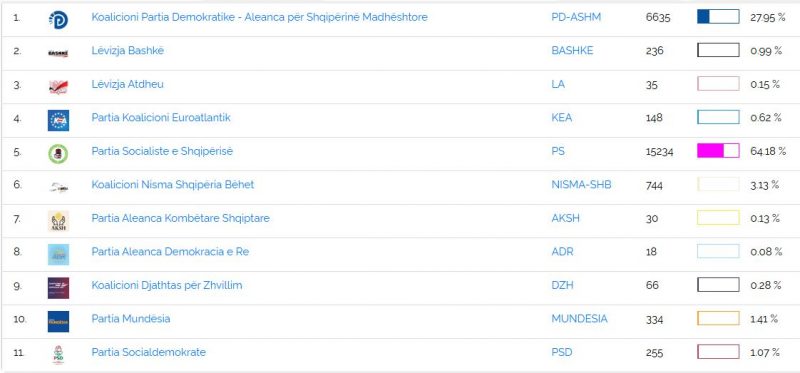Click the MUNDESIA abbreviation link

pyautogui.click(x=580, y=319)
